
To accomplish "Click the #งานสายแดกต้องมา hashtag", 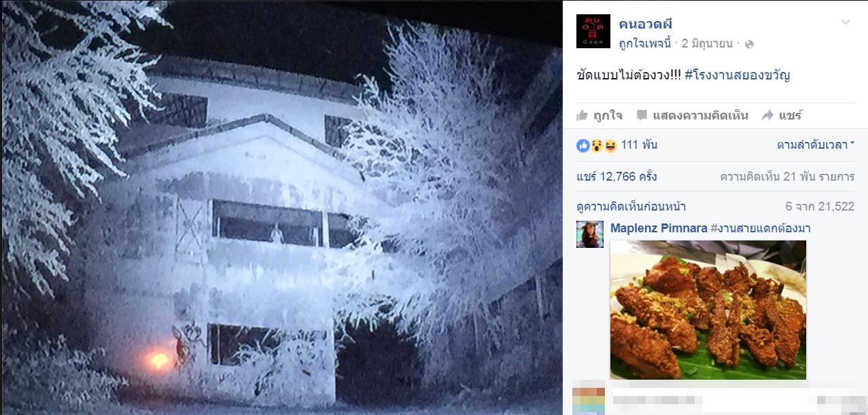I will (x=760, y=228).
